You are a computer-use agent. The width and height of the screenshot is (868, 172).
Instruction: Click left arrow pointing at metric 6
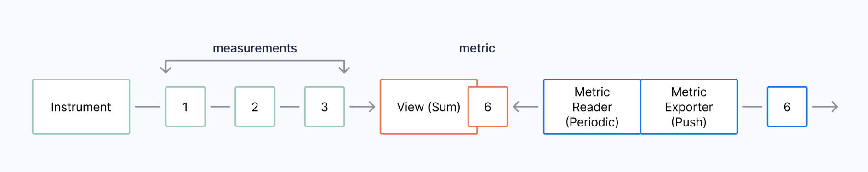pyautogui.click(x=525, y=107)
